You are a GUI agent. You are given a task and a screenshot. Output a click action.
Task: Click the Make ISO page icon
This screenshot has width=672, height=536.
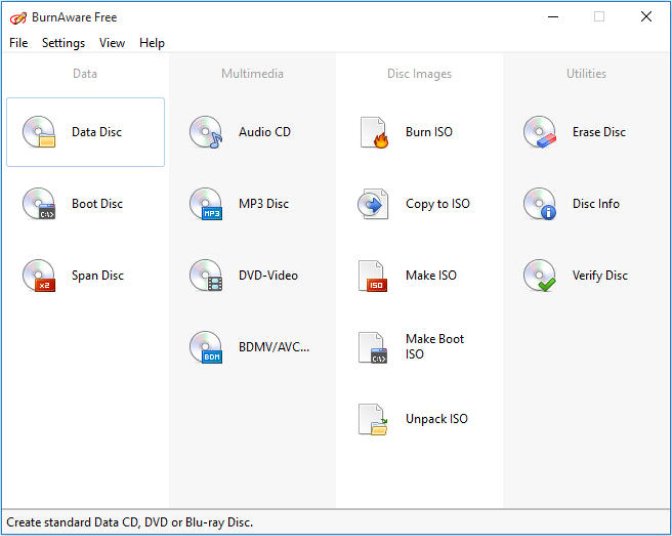click(373, 276)
